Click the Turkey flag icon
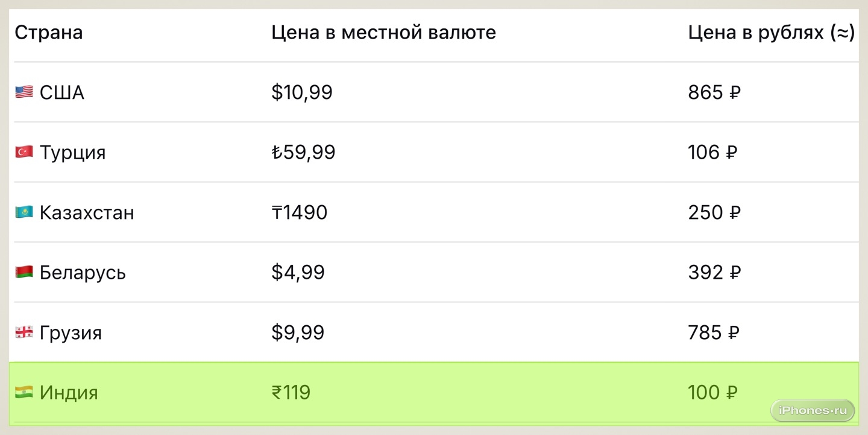The width and height of the screenshot is (868, 435). pos(24,152)
